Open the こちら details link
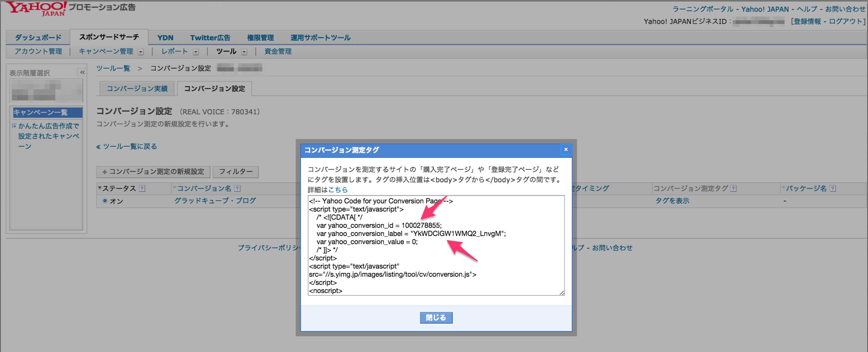868x352 pixels. (338, 190)
